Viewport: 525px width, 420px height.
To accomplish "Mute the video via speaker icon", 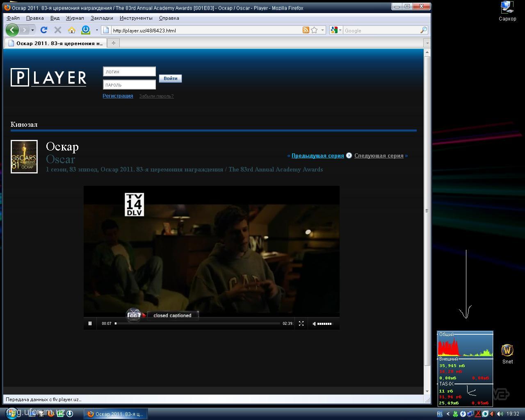I will pyautogui.click(x=314, y=323).
